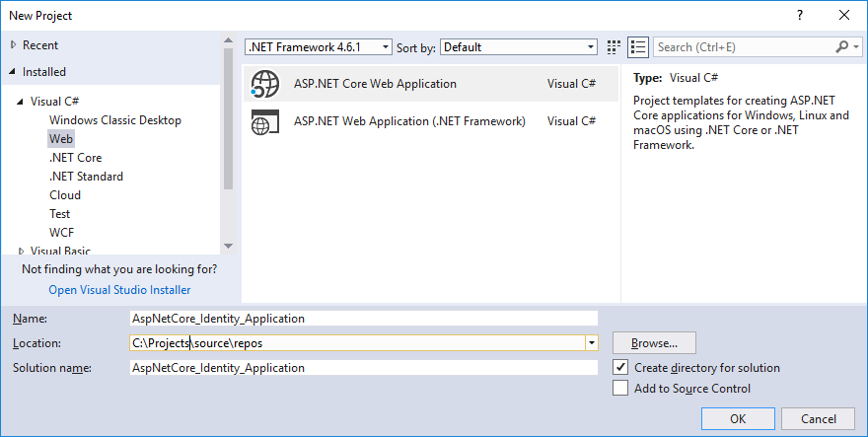Open the .NET Framework version dropdown
Image resolution: width=868 pixels, height=437 pixels.
(319, 46)
